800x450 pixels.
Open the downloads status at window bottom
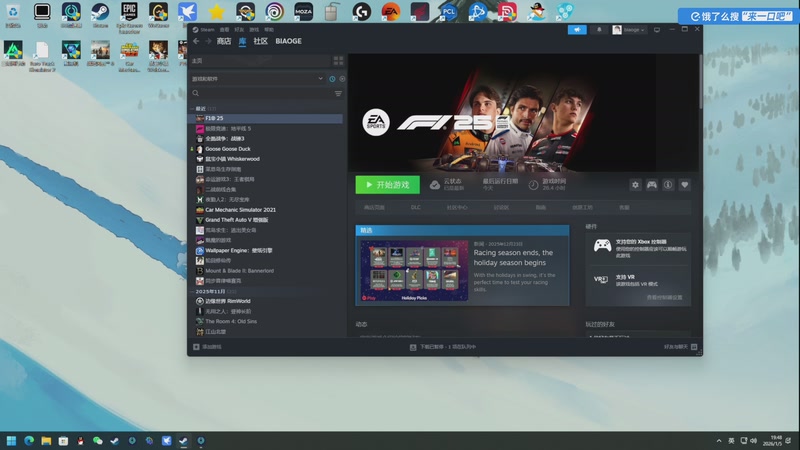[443, 347]
